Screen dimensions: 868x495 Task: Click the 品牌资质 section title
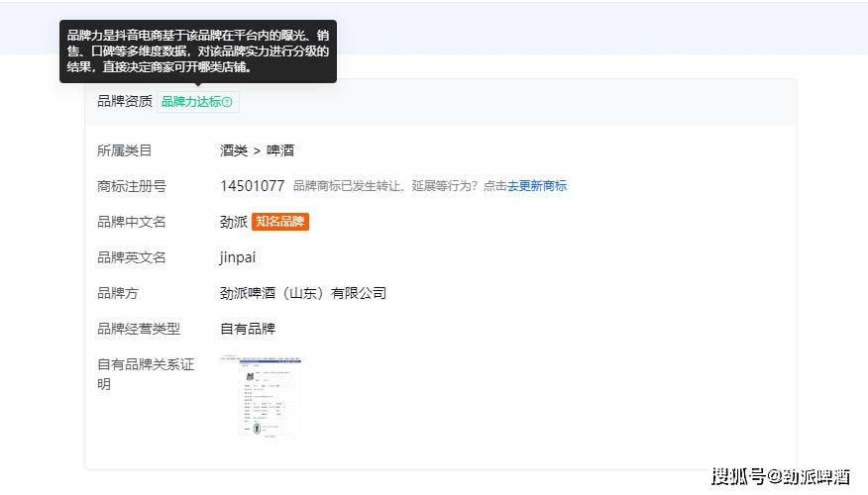click(x=125, y=101)
